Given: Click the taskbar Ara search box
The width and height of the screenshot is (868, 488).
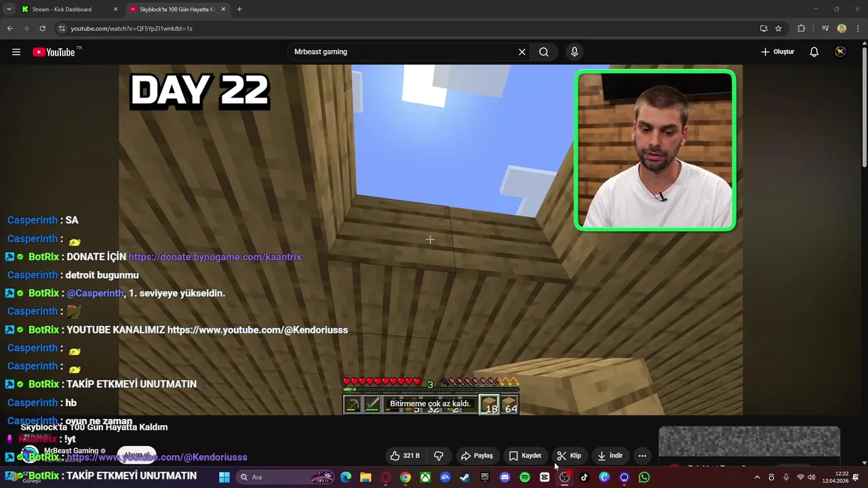Looking at the screenshot, I should point(285,477).
